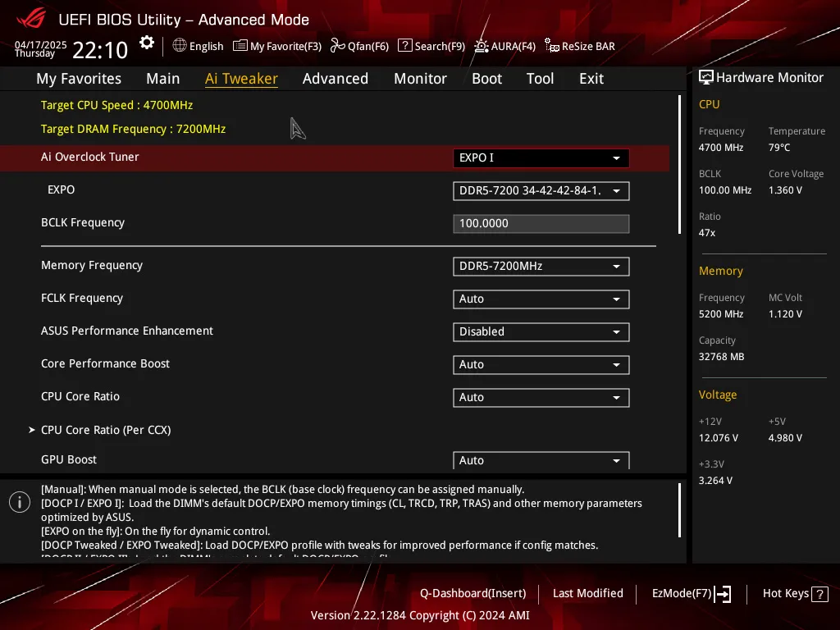840x630 pixels.
Task: Click the Memory Frequency label
Action: tap(92, 265)
